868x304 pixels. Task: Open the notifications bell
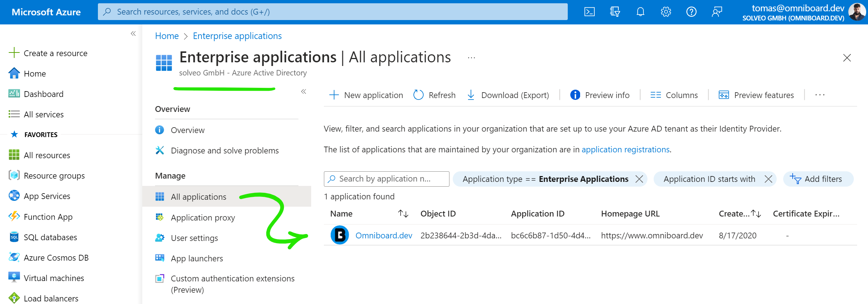point(641,12)
